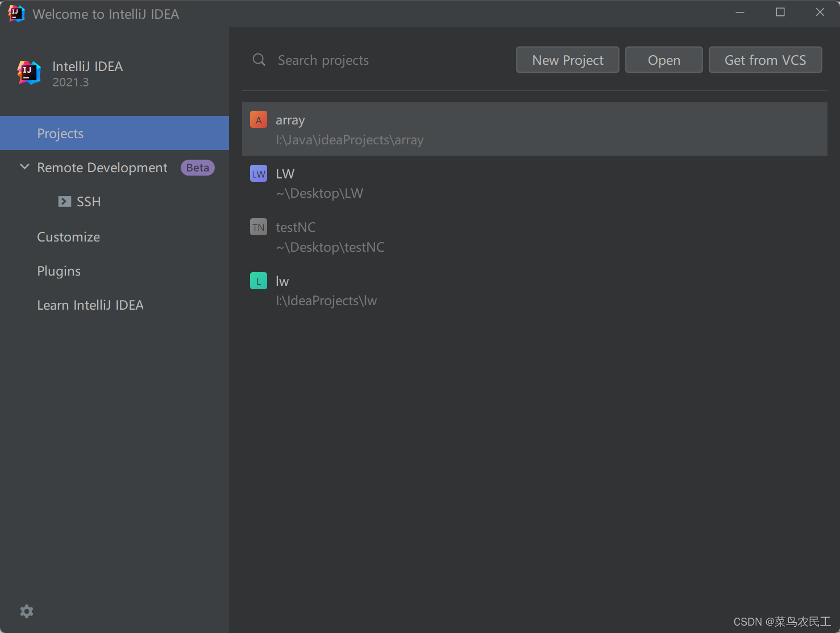Click the search magnifier icon

tap(259, 60)
